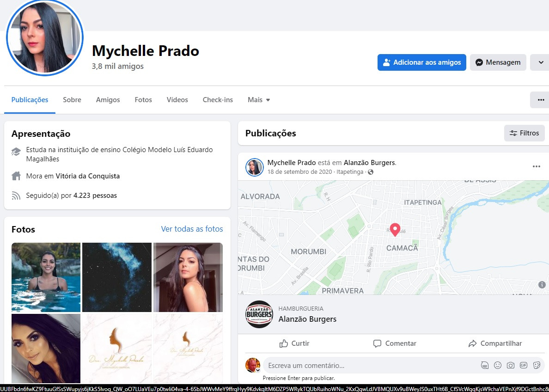The width and height of the screenshot is (549, 392).
Task: Open Alanzão Burgers page name below map
Action: [307, 319]
